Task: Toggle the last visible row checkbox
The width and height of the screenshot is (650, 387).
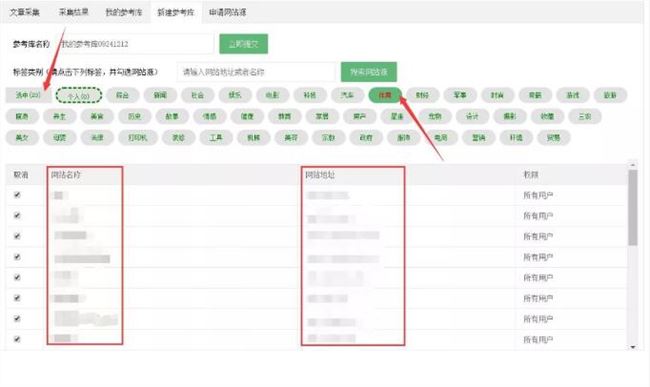Action: pos(17,339)
